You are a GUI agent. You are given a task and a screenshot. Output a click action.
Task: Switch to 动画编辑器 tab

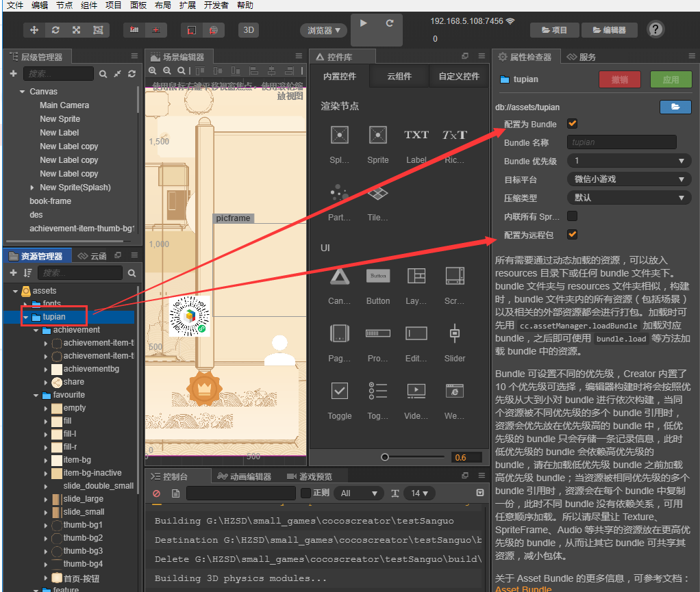(245, 476)
